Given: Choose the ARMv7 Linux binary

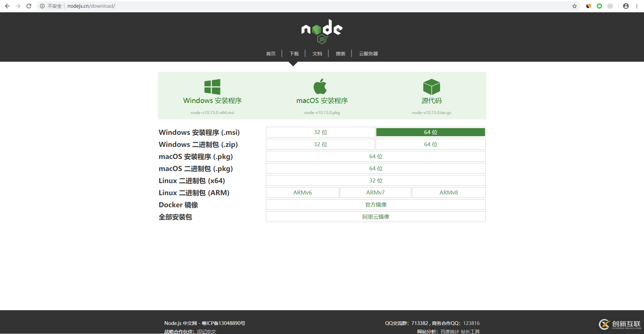Looking at the screenshot, I should pyautogui.click(x=375, y=192).
